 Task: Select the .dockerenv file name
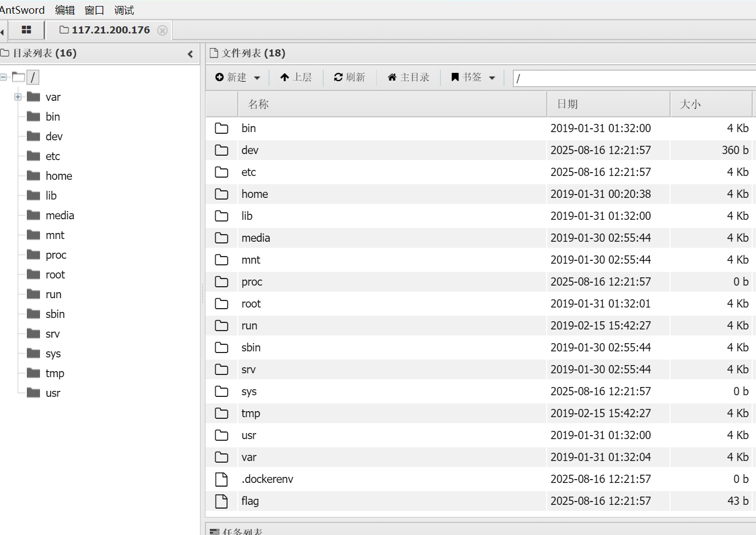point(267,479)
